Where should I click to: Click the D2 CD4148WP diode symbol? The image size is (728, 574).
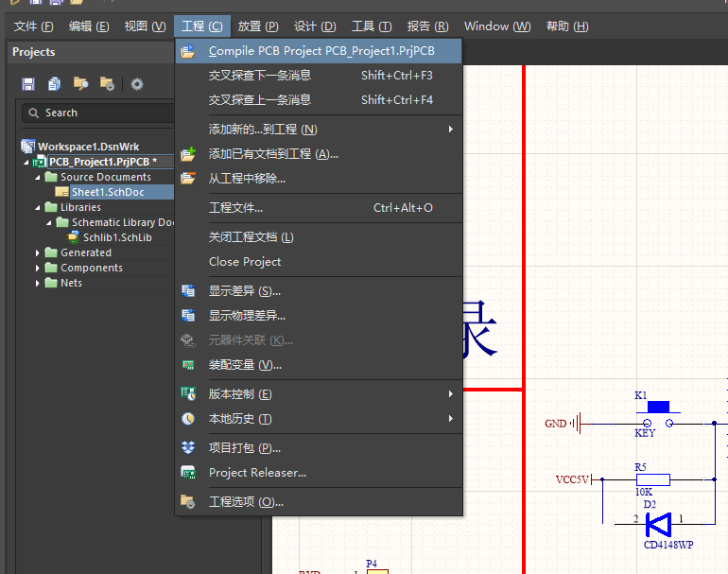click(659, 525)
